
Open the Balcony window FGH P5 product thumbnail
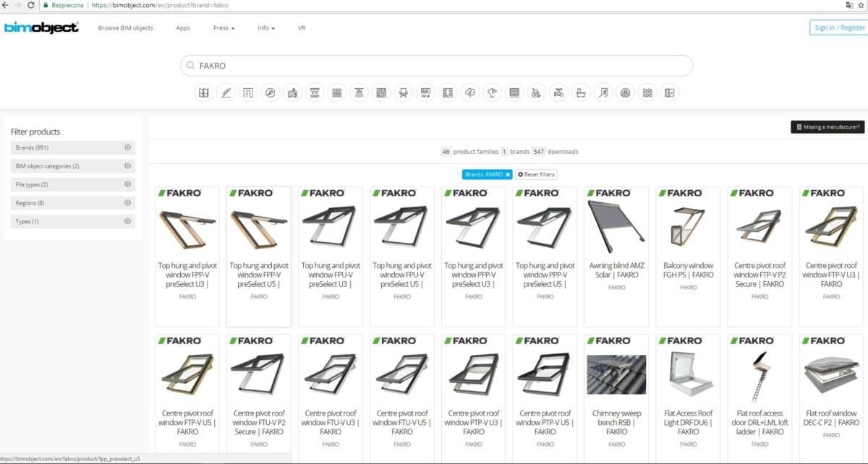pyautogui.click(x=688, y=224)
